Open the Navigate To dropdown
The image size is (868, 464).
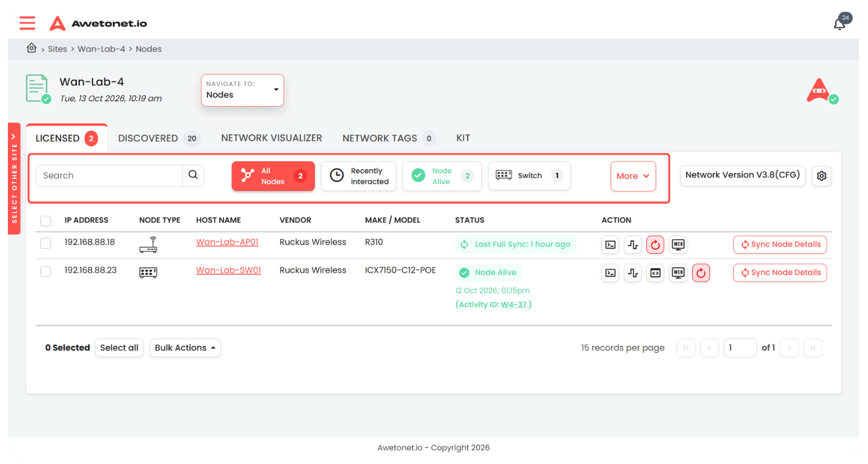(x=242, y=90)
